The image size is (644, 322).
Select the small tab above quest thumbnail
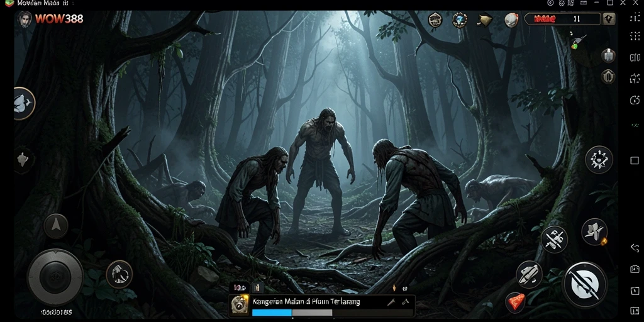(240, 287)
